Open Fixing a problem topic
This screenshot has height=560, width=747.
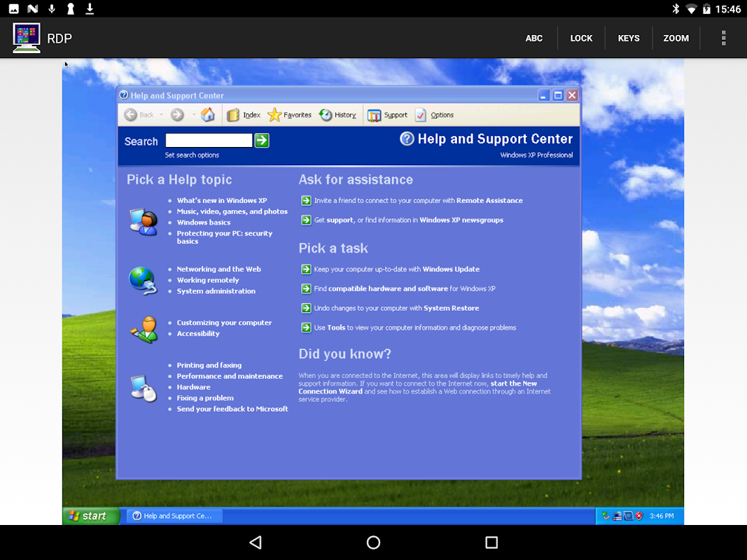point(205,398)
